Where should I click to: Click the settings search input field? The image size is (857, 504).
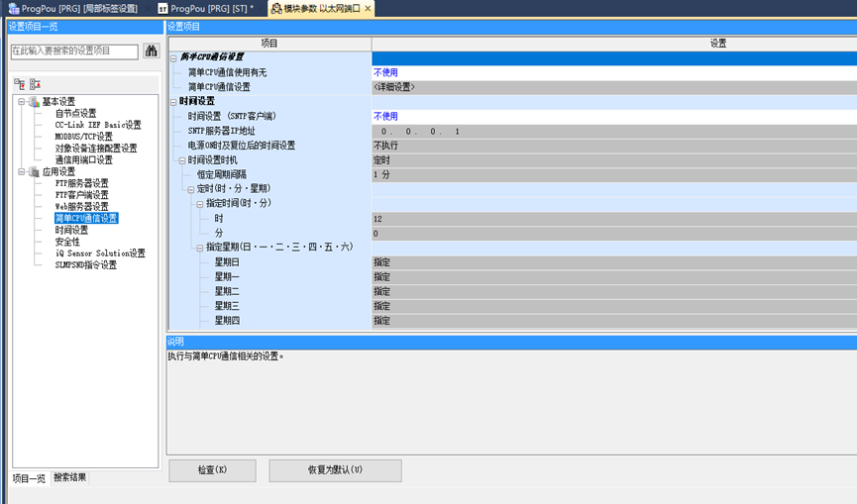pos(74,50)
